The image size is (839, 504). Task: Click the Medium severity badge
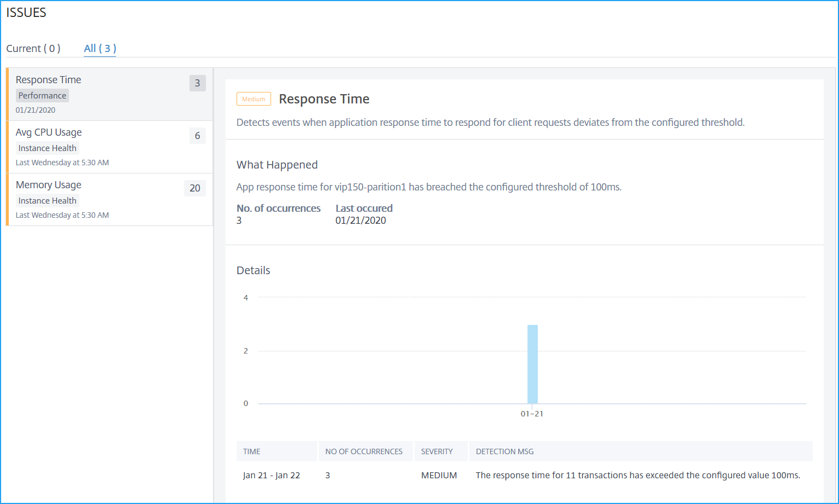pos(254,99)
